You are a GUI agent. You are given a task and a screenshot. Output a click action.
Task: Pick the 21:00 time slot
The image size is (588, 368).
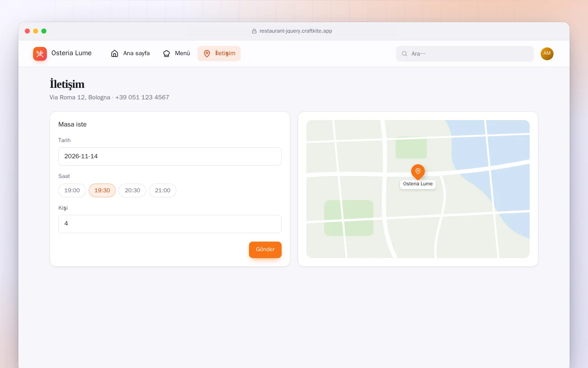tap(163, 190)
